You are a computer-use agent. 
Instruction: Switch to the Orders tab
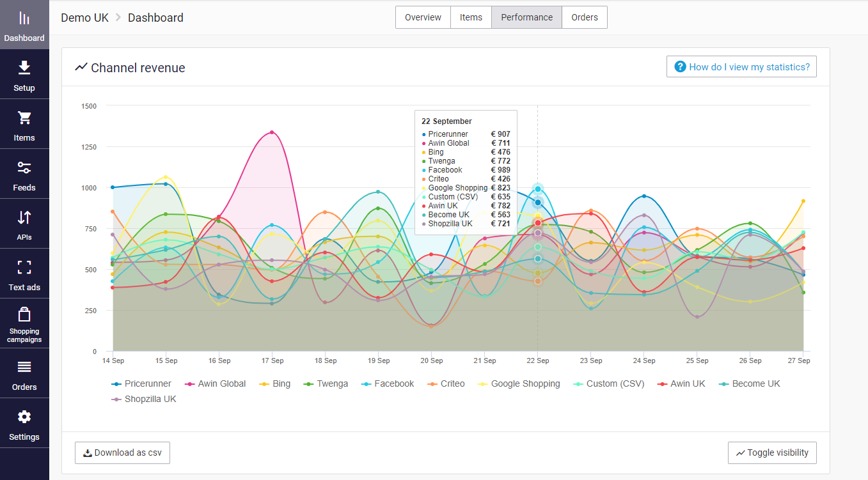[x=585, y=17]
